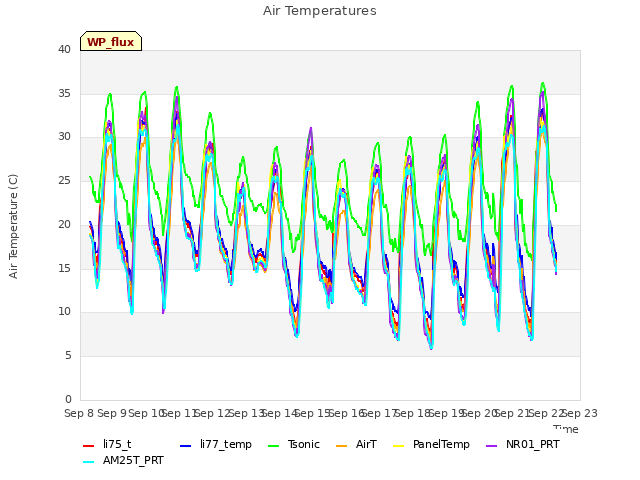Click the Sep 23 x-axis tick label
The image size is (640, 480).
(580, 413)
